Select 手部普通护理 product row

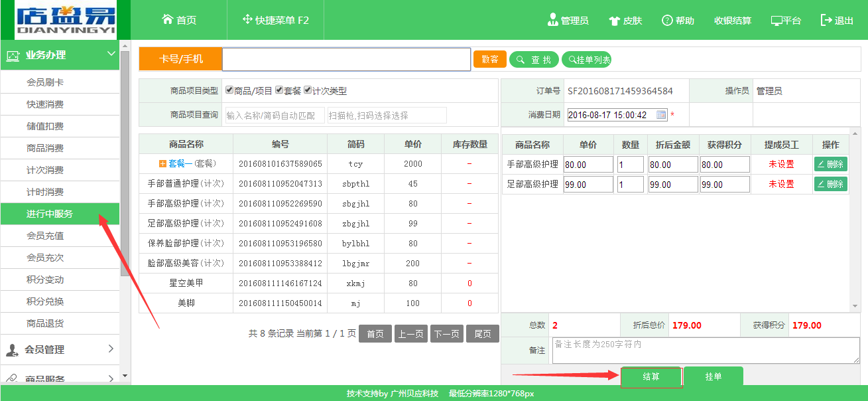(318, 184)
